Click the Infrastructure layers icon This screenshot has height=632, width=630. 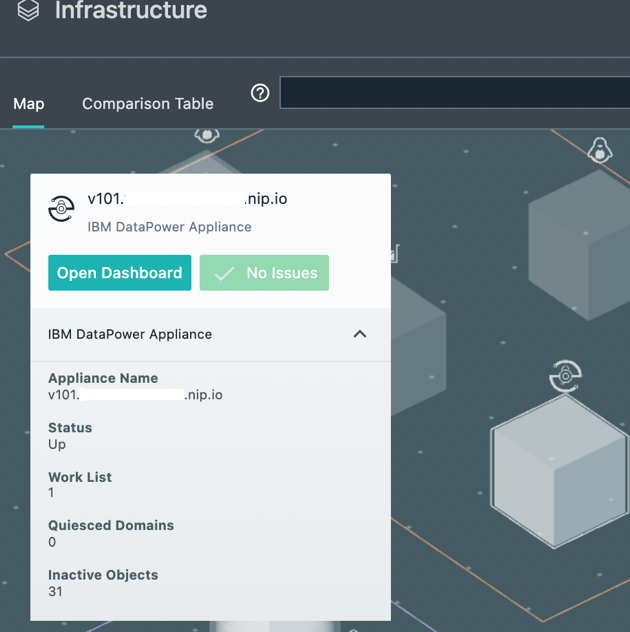point(28,10)
